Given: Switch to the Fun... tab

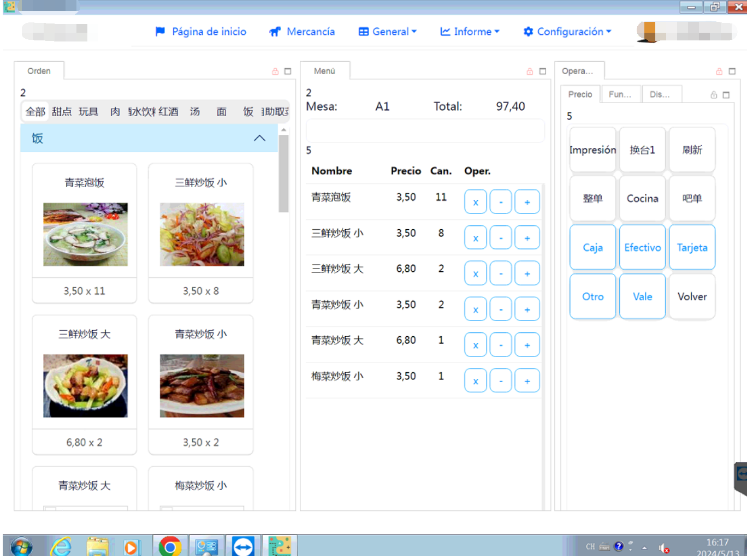Looking at the screenshot, I should tap(620, 94).
